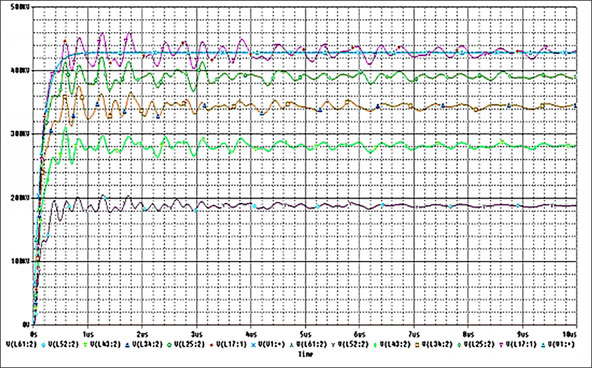This screenshot has height=368, width=592.
Task: Click the bright green square marker for V(L43:2)
Action: [375, 345]
